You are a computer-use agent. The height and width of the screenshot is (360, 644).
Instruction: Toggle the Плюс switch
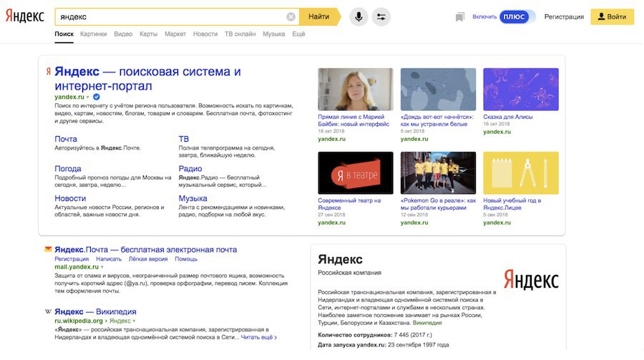point(517,17)
